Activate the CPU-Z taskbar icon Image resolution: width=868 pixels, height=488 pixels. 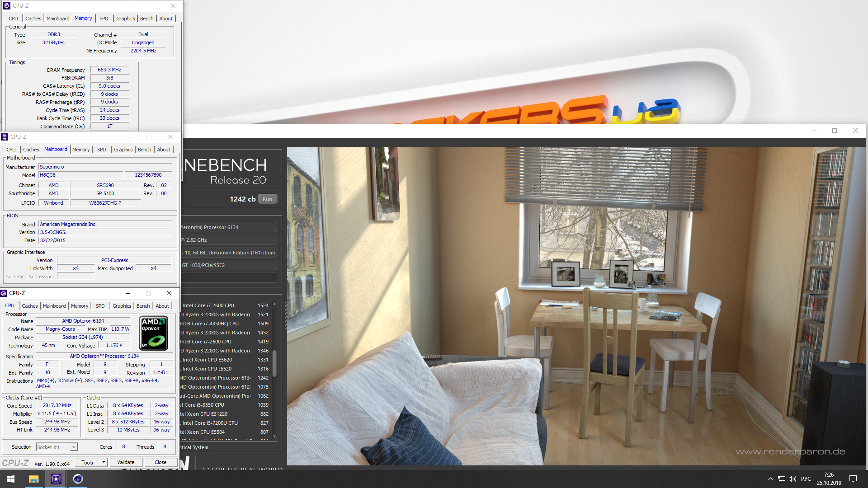[56, 479]
